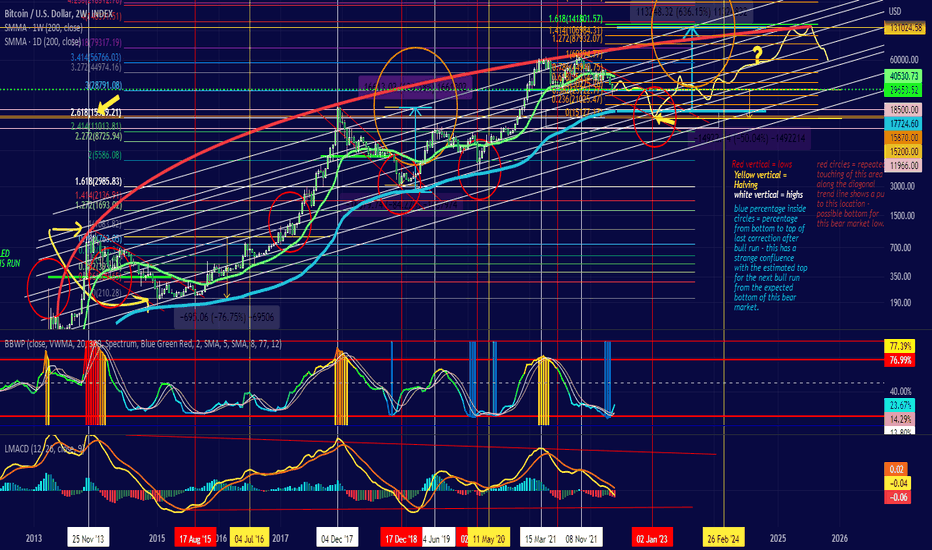The image size is (932, 550).
Task: Select the -76.75% price range label
Action: click(x=227, y=317)
